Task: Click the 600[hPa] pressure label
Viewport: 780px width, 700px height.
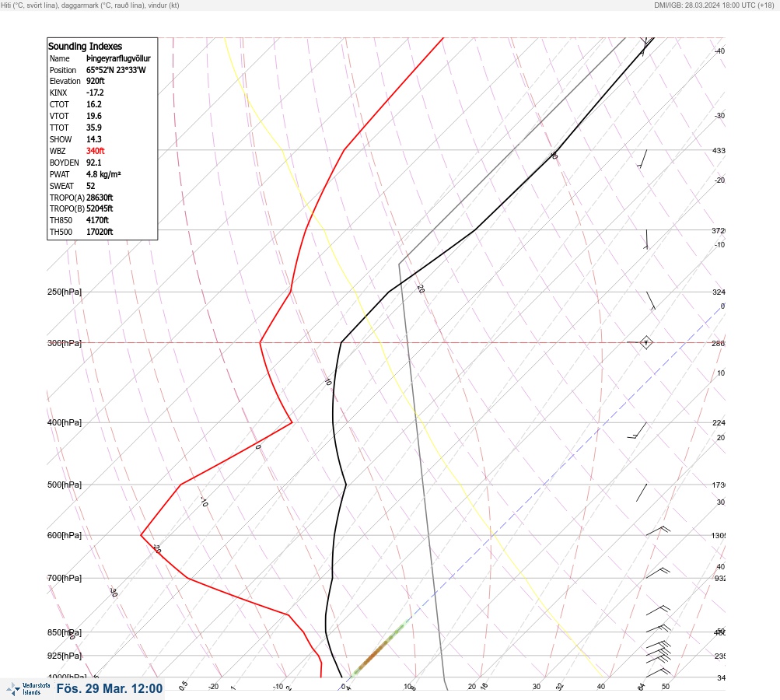Action: 65,535
